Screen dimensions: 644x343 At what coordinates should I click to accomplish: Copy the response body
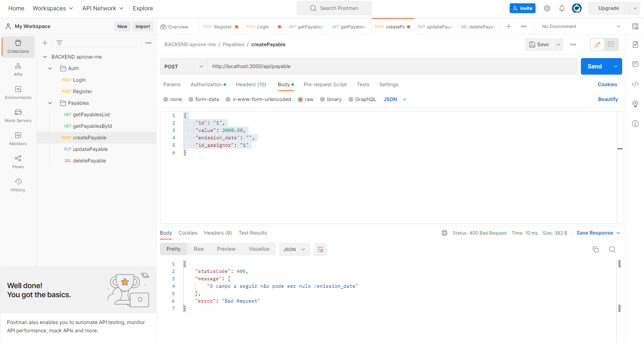coord(595,249)
